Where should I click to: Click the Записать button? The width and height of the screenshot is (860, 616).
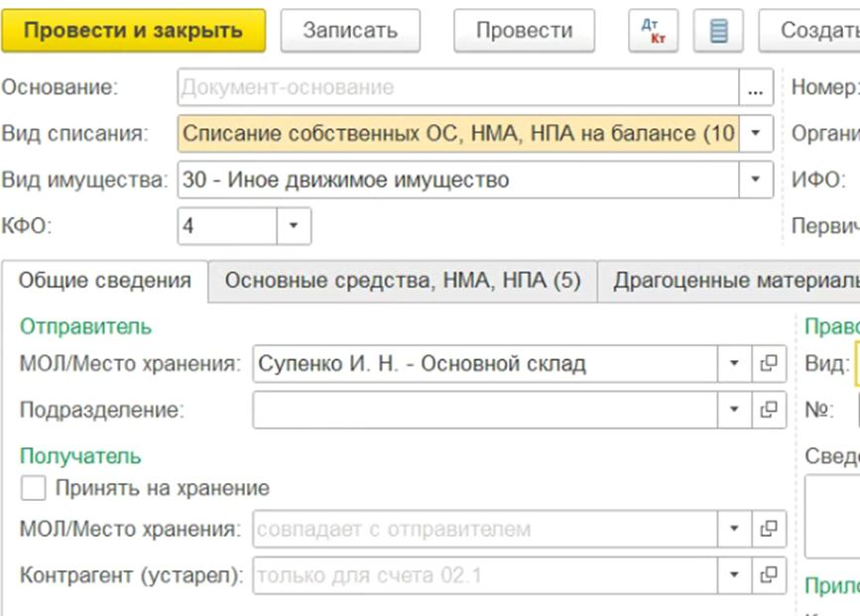pos(350,31)
